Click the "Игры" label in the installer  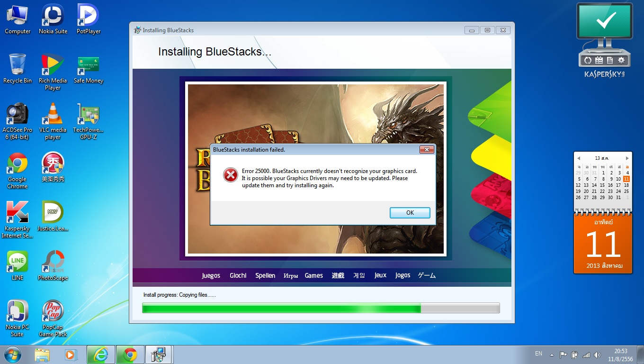(x=291, y=276)
